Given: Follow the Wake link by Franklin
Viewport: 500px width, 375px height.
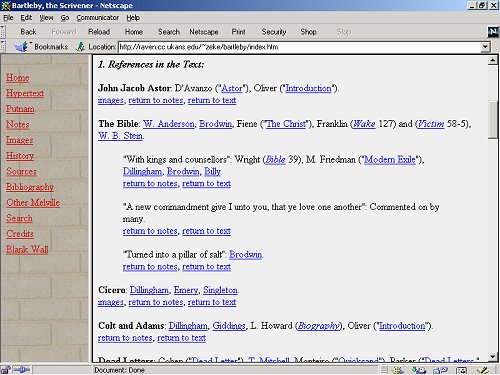Looking at the screenshot, I should click(x=364, y=124).
